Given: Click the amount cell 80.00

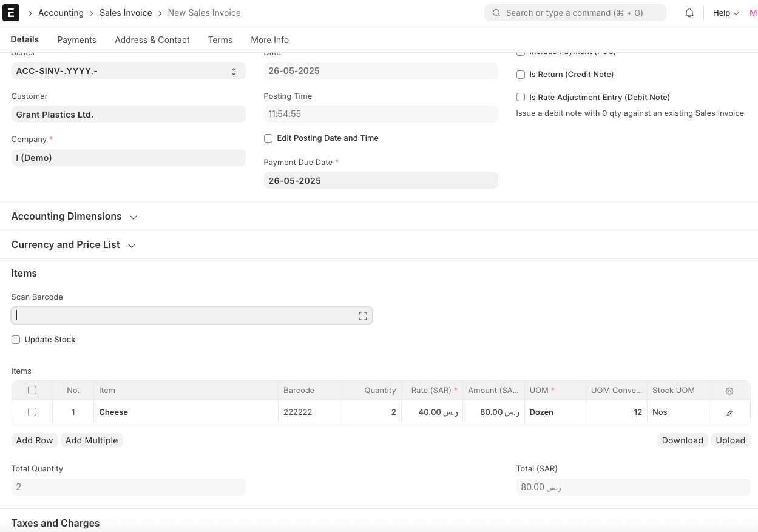Looking at the screenshot, I should pos(493,412).
